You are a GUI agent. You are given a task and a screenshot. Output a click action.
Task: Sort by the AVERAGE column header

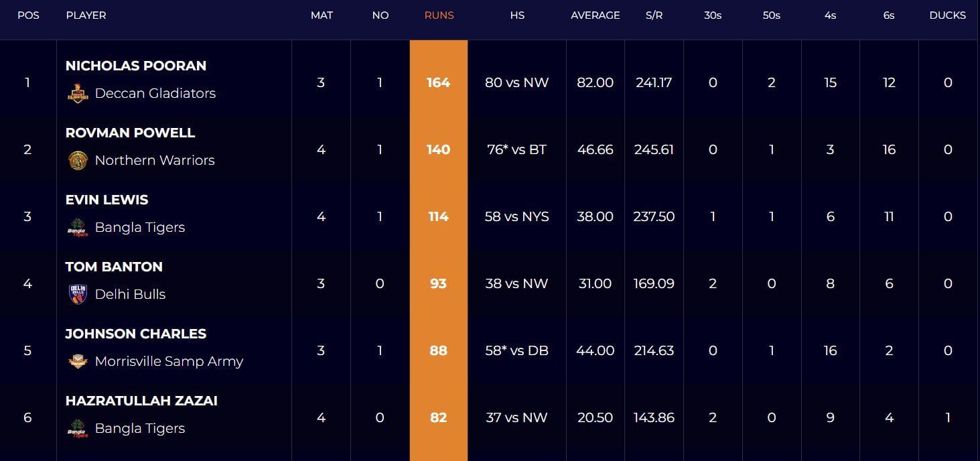pyautogui.click(x=595, y=15)
